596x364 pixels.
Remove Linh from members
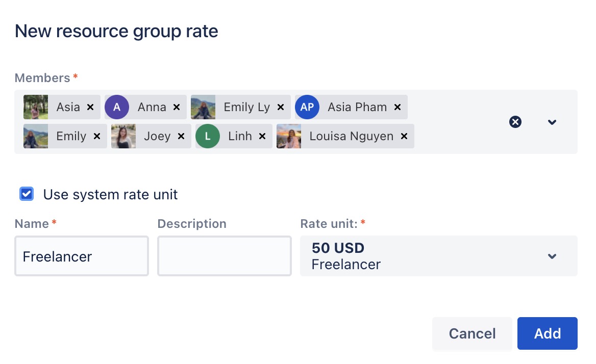[x=262, y=136]
